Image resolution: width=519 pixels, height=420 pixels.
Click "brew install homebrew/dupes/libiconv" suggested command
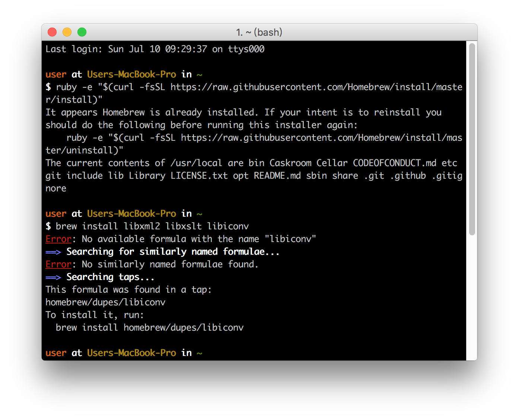(x=150, y=328)
